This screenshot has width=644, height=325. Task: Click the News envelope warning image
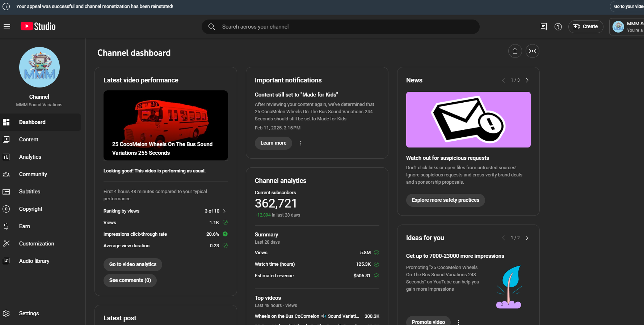pos(468,120)
